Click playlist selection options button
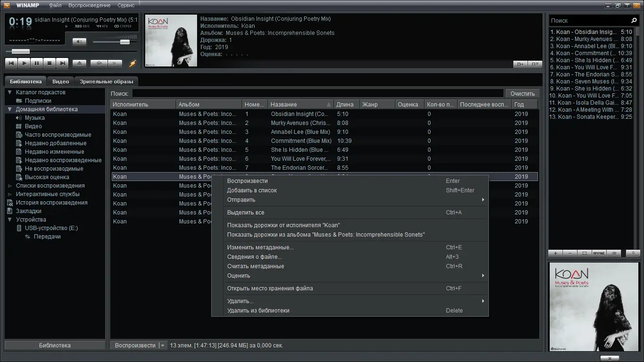Viewport: 644px width, 362px height. click(x=585, y=253)
